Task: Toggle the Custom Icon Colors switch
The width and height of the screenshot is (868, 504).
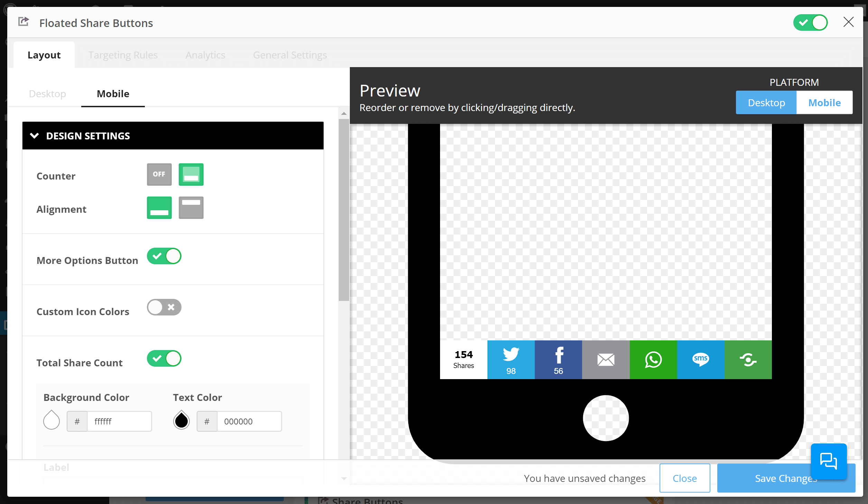Action: tap(164, 306)
